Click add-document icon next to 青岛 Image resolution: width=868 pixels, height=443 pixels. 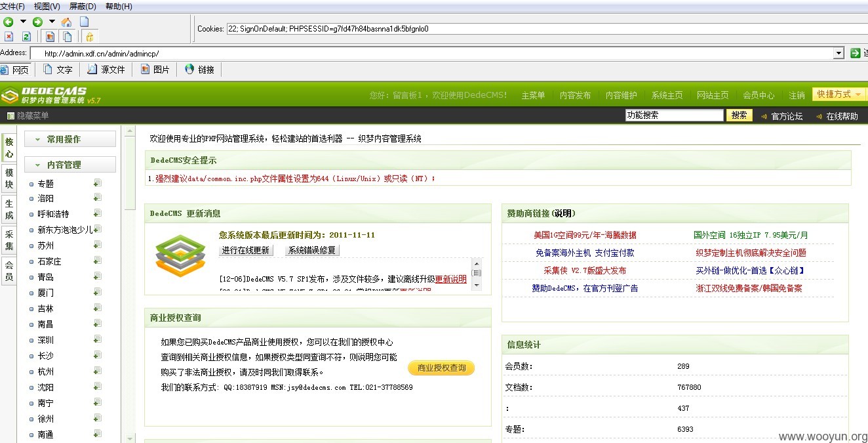coord(97,276)
